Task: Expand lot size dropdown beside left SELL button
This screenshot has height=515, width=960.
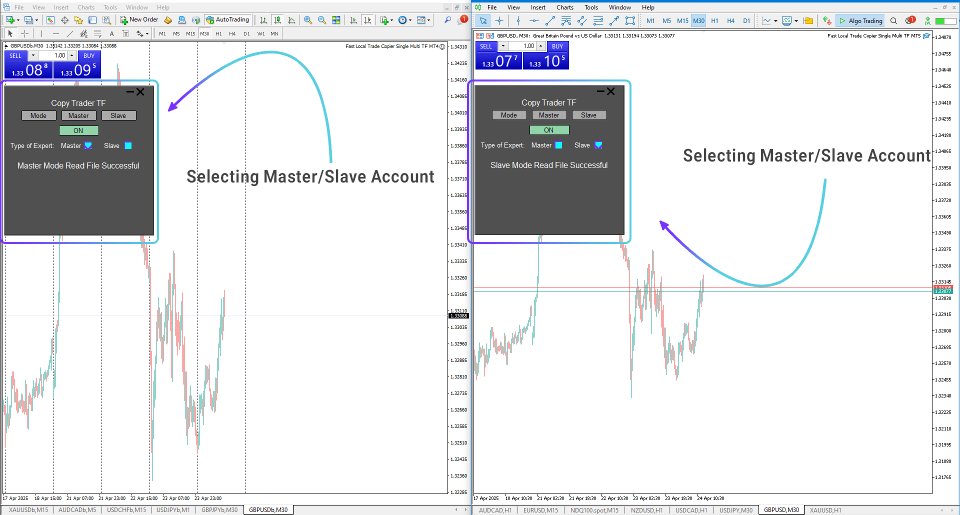Action: tap(33, 56)
